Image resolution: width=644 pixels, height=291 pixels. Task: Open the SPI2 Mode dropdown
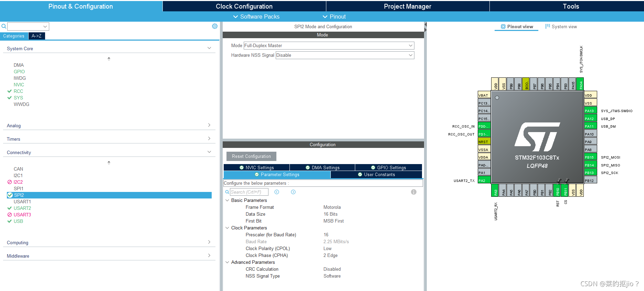point(329,45)
